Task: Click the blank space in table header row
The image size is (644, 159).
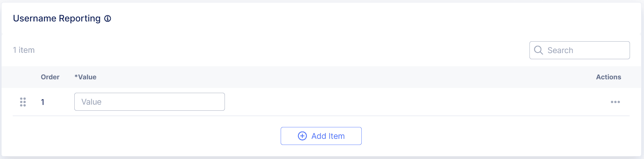Action: click(319, 77)
